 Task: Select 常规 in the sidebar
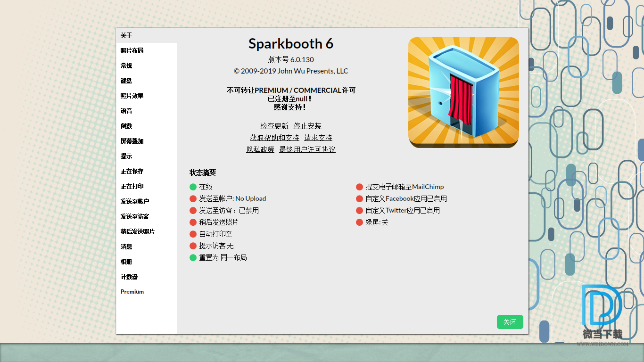[146, 66]
